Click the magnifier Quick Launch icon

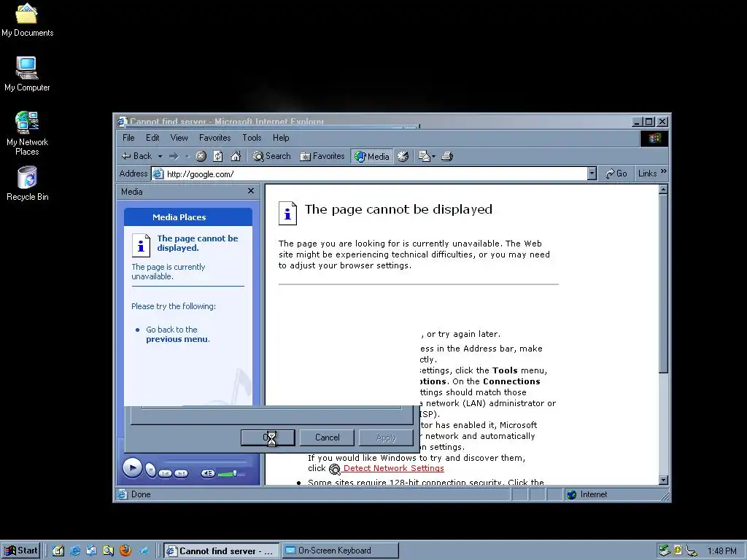click(109, 551)
